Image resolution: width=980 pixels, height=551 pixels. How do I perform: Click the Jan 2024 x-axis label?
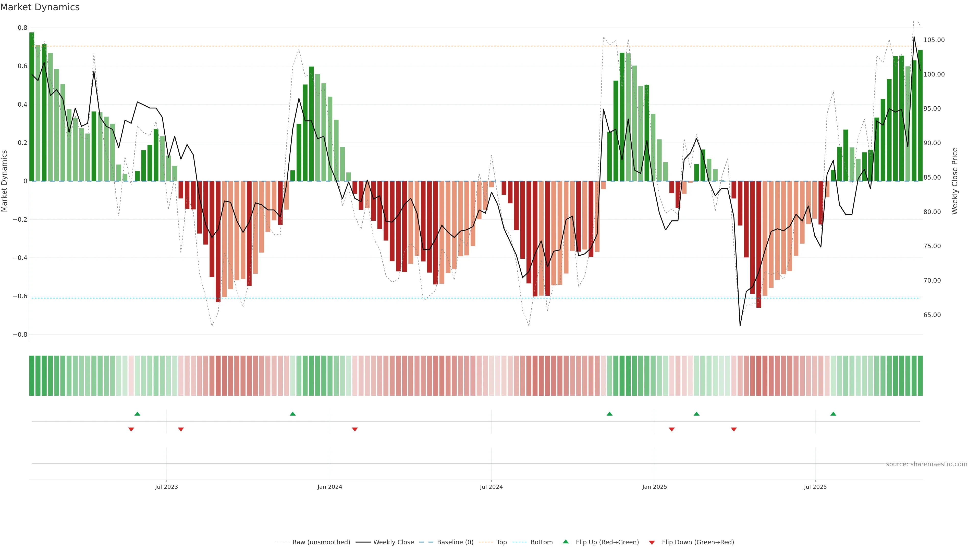(330, 487)
